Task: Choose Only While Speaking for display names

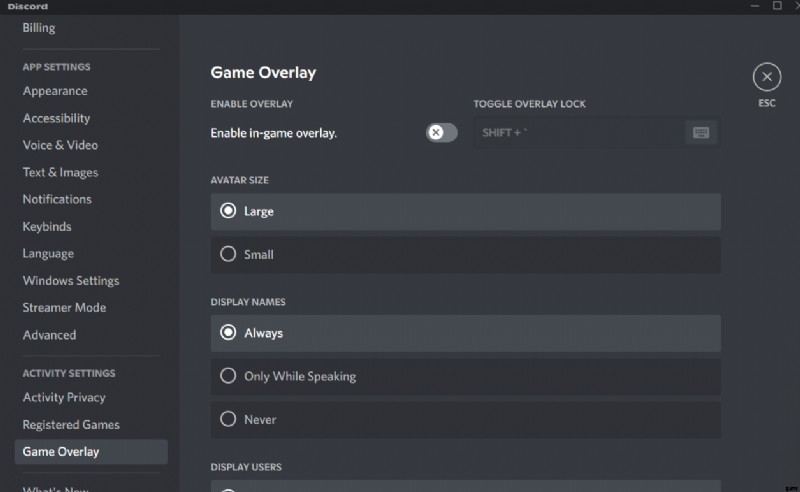Action: 465,376
